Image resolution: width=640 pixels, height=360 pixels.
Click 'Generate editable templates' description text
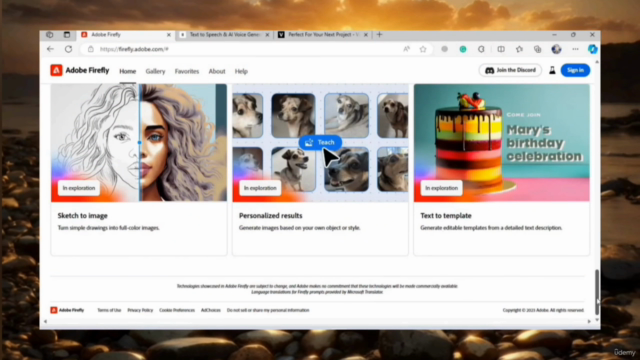[x=491, y=228]
